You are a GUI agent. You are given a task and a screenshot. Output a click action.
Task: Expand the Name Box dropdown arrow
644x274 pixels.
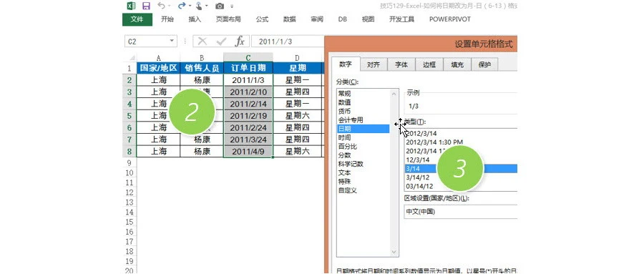click(172, 41)
